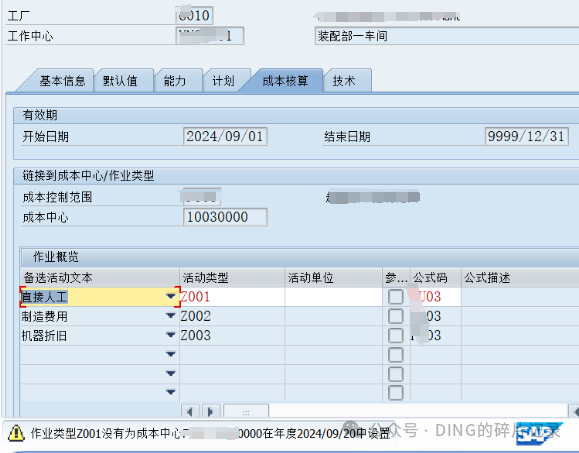The height and width of the screenshot is (453, 579).
Task: Tick the checkbox in the Z002 row
Action: 395,316
